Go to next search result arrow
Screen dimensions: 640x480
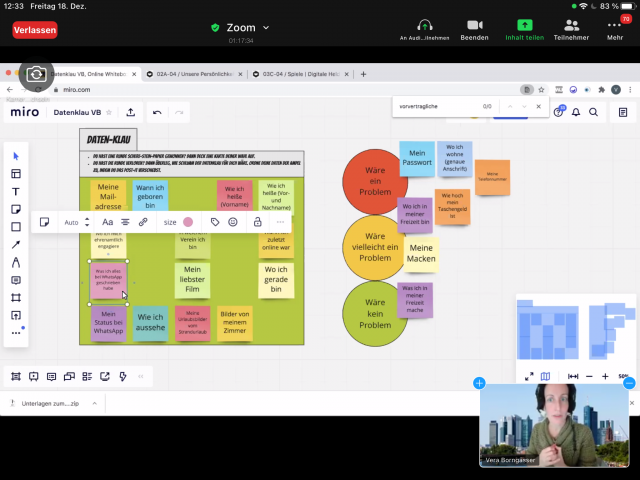coord(524,107)
